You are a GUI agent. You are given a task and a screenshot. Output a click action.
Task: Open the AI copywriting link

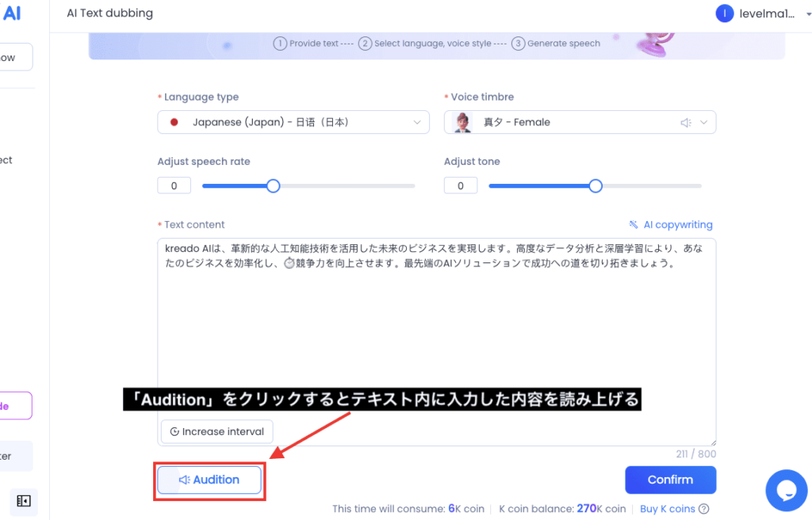(x=677, y=224)
